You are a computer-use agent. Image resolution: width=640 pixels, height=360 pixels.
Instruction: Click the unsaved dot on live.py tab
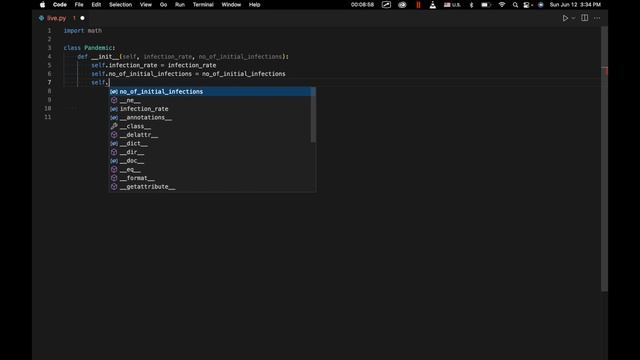point(82,18)
